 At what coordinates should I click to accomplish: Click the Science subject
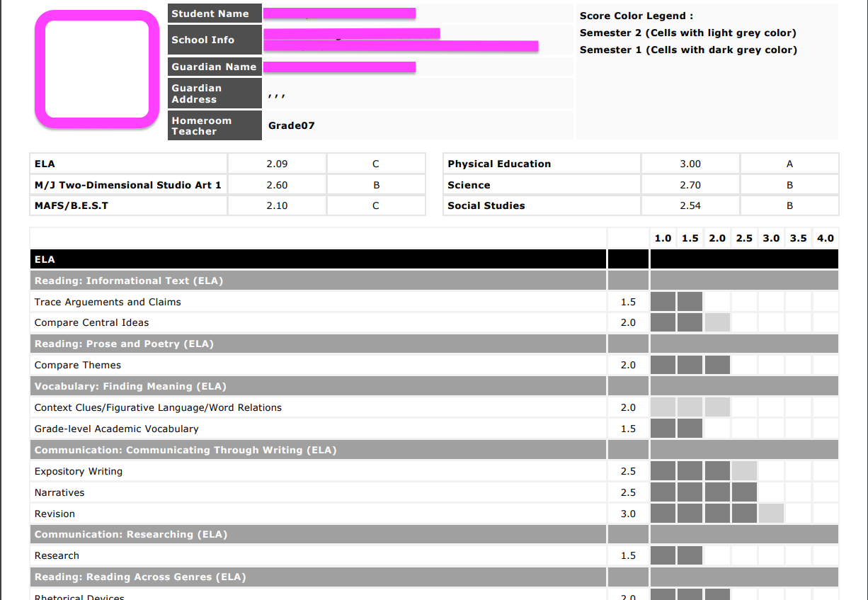469,185
